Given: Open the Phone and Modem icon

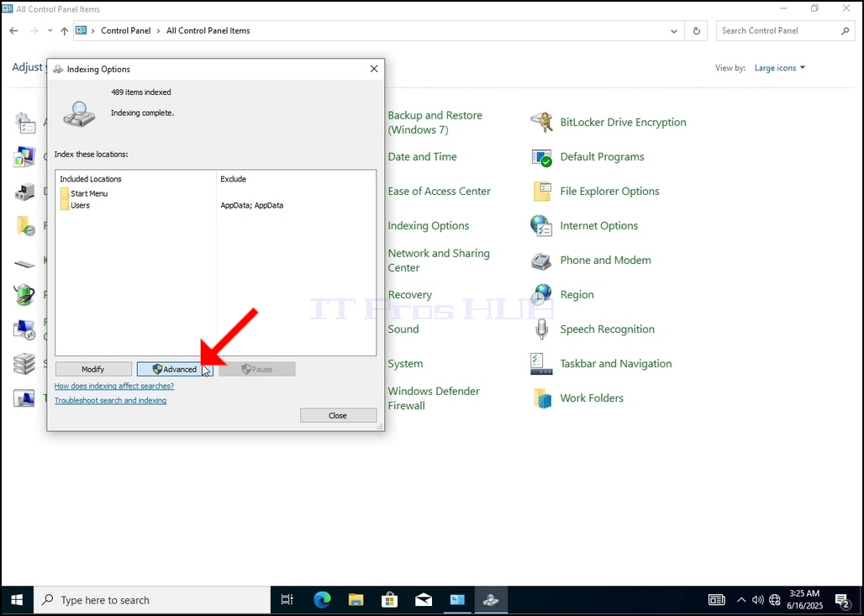Looking at the screenshot, I should (541, 260).
